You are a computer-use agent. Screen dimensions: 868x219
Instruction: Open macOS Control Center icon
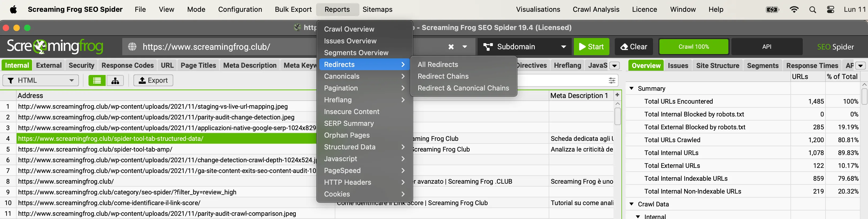coord(831,9)
